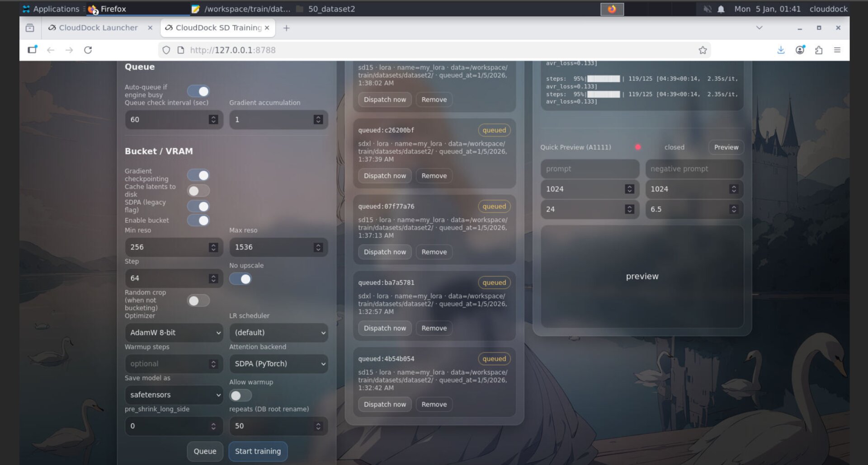The image size is (868, 465).
Task: Turn on the Allow warmup toggle
Action: [240, 396]
